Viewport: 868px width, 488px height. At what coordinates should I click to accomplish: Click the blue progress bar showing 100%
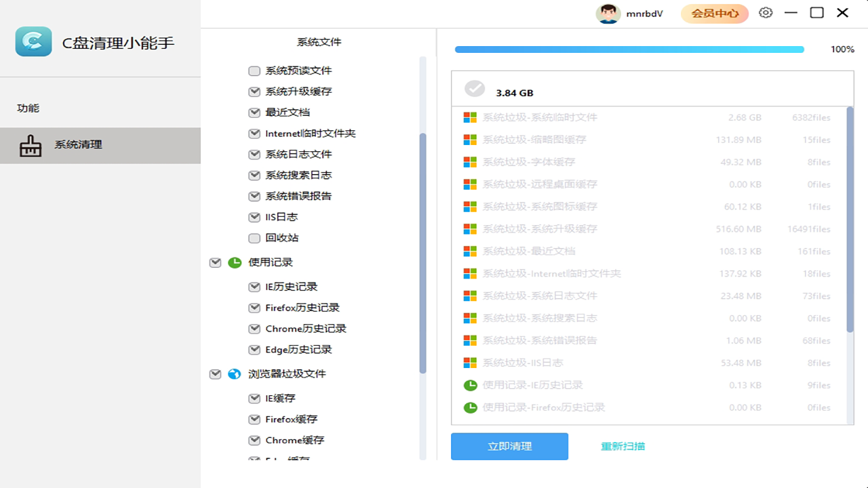(x=629, y=49)
